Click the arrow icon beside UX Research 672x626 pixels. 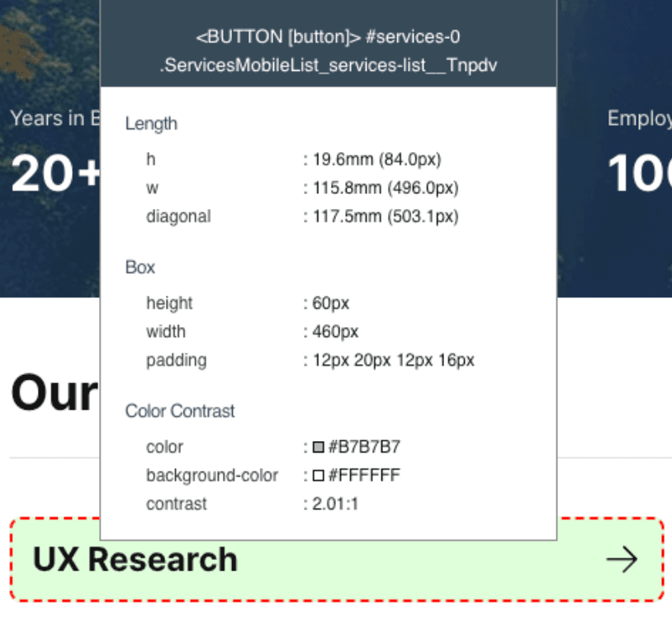pyautogui.click(x=622, y=559)
